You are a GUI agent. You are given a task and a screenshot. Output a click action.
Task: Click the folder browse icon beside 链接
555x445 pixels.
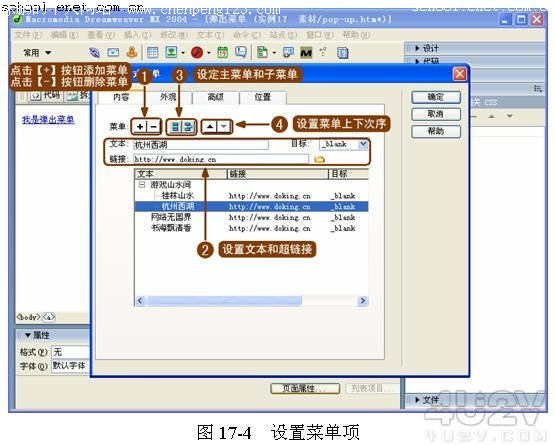[319, 159]
